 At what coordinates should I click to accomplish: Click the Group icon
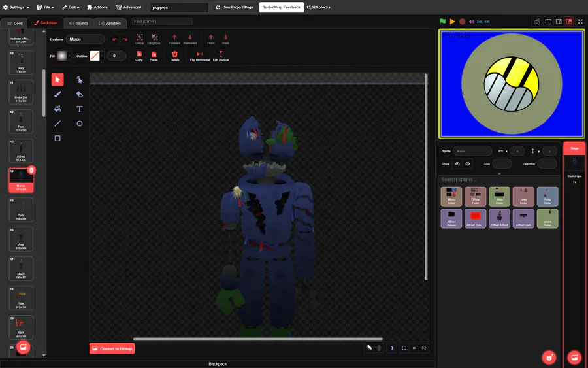(140, 39)
